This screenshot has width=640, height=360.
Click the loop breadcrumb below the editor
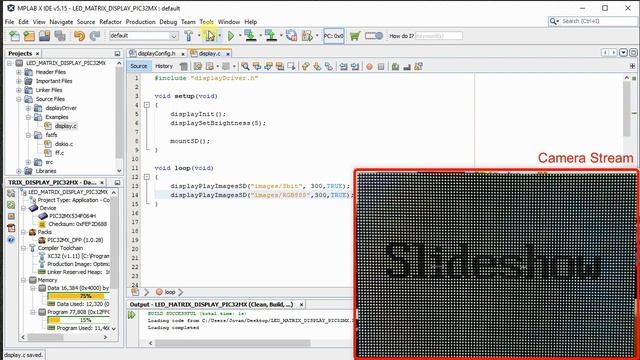pos(170,292)
